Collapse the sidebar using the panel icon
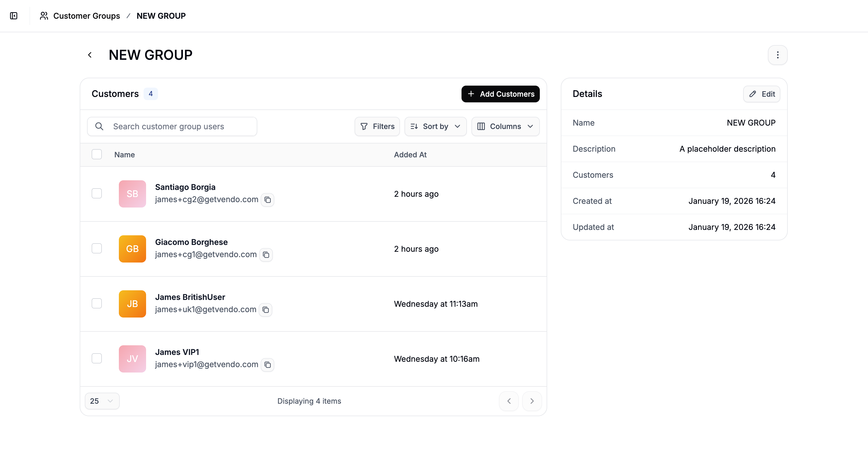868x457 pixels. 14,16
